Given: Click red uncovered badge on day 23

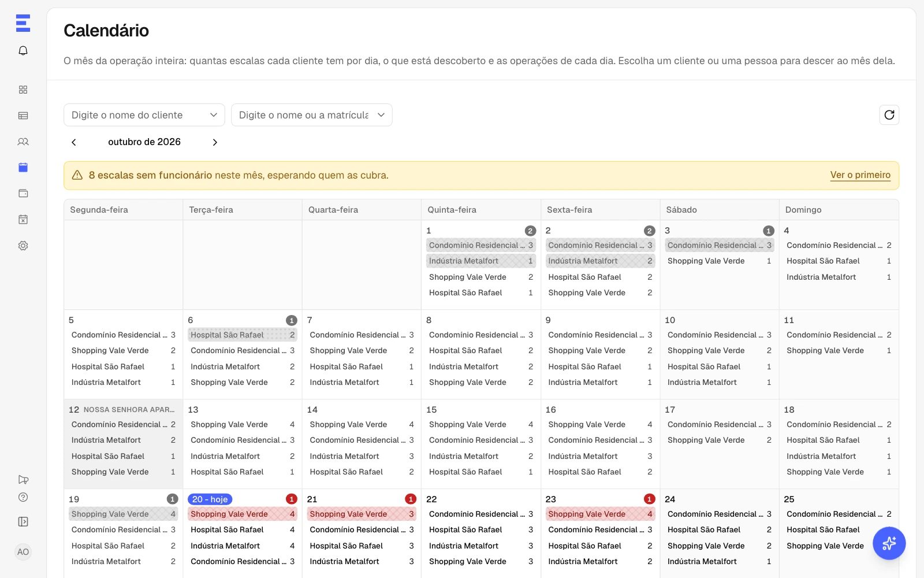Looking at the screenshot, I should click(x=650, y=499).
